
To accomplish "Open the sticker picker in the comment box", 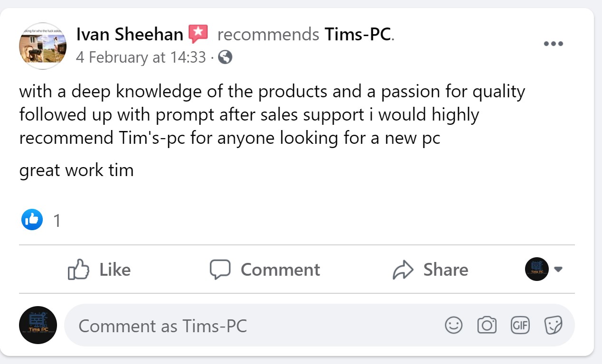I will [x=553, y=326].
